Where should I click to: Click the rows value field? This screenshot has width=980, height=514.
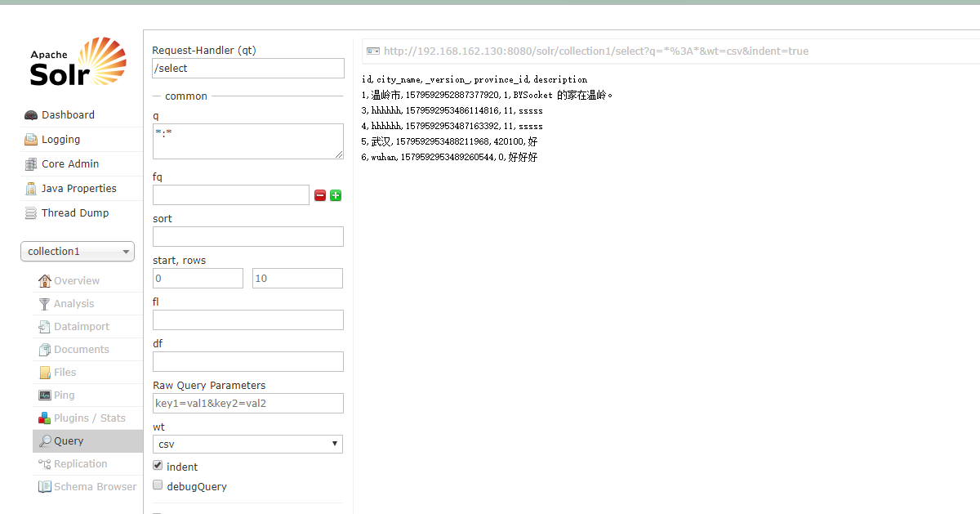pos(297,279)
